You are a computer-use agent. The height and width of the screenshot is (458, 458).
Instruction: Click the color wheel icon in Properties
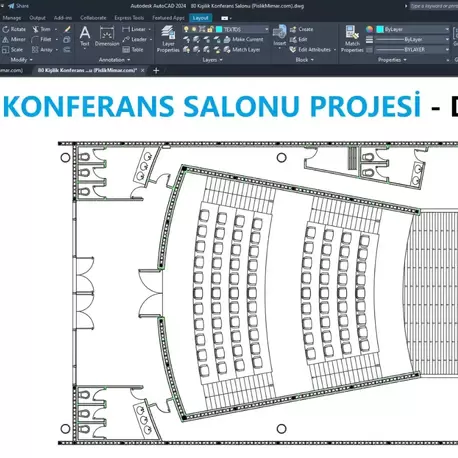click(369, 29)
